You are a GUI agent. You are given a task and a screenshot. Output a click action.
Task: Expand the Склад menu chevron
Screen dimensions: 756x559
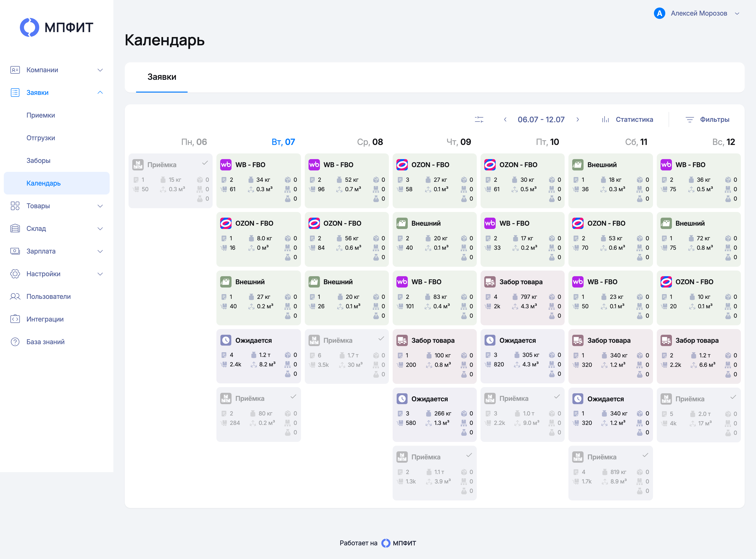point(100,229)
